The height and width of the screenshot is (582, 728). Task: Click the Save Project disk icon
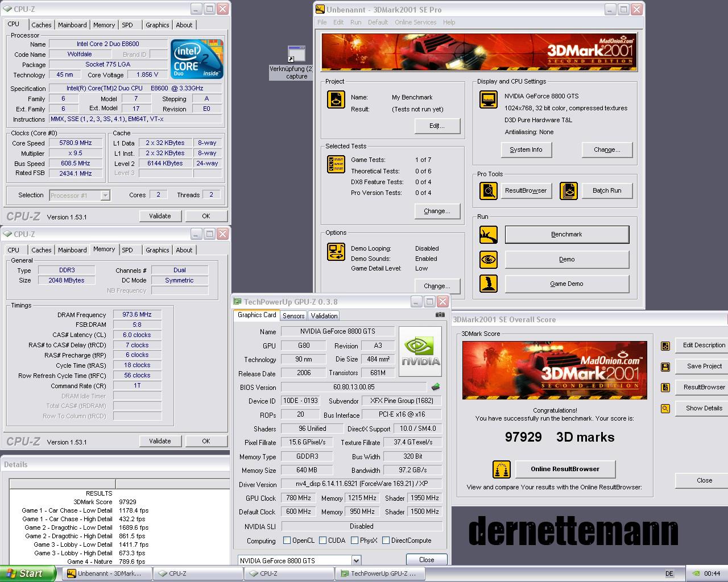tap(665, 367)
